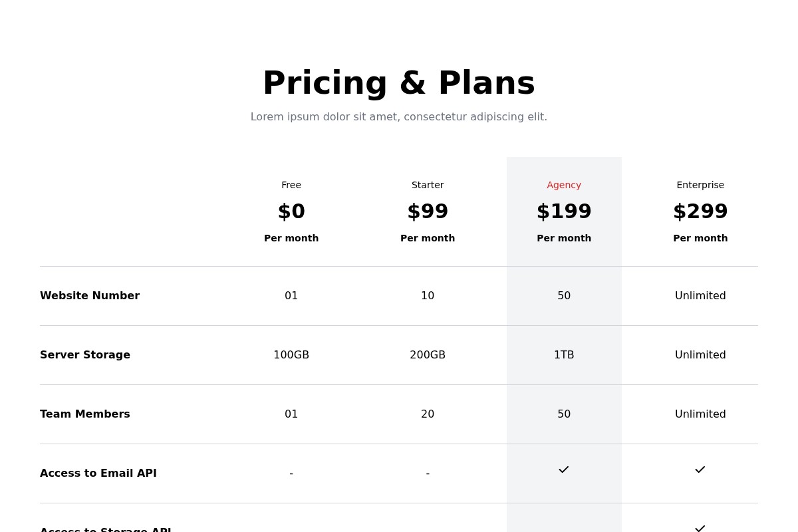Click the Website Number row label

[x=90, y=296]
